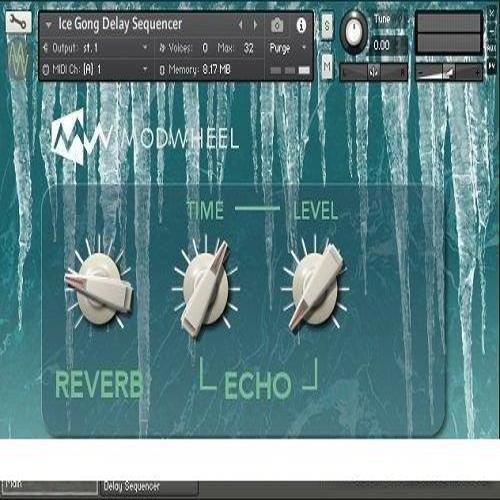Toggle the PV button
This screenshot has width=500, height=500.
point(492,66)
